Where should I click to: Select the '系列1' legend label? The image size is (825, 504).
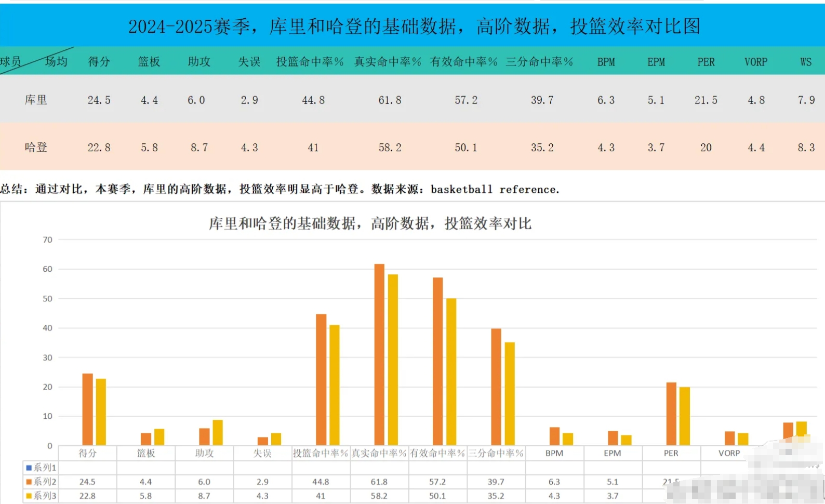point(45,468)
